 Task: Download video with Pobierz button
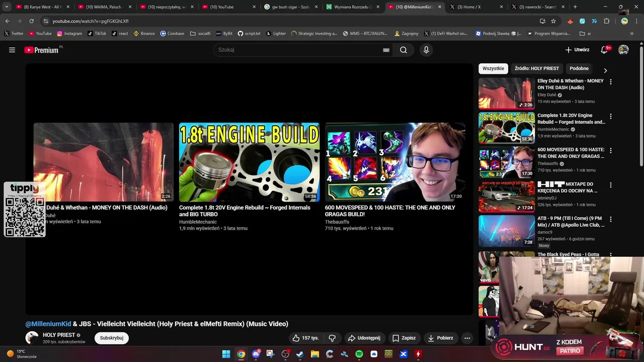pos(441,338)
